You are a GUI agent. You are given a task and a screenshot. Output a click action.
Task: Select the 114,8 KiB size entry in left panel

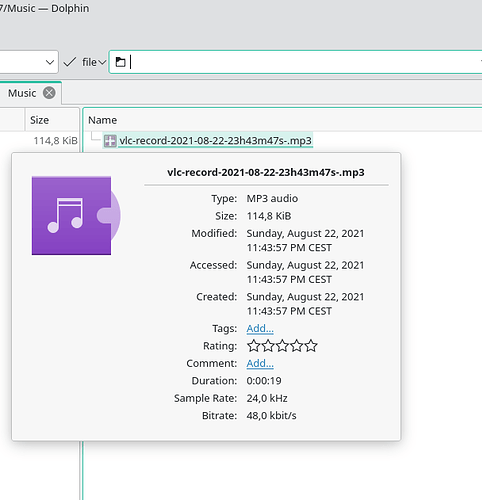click(x=55, y=141)
